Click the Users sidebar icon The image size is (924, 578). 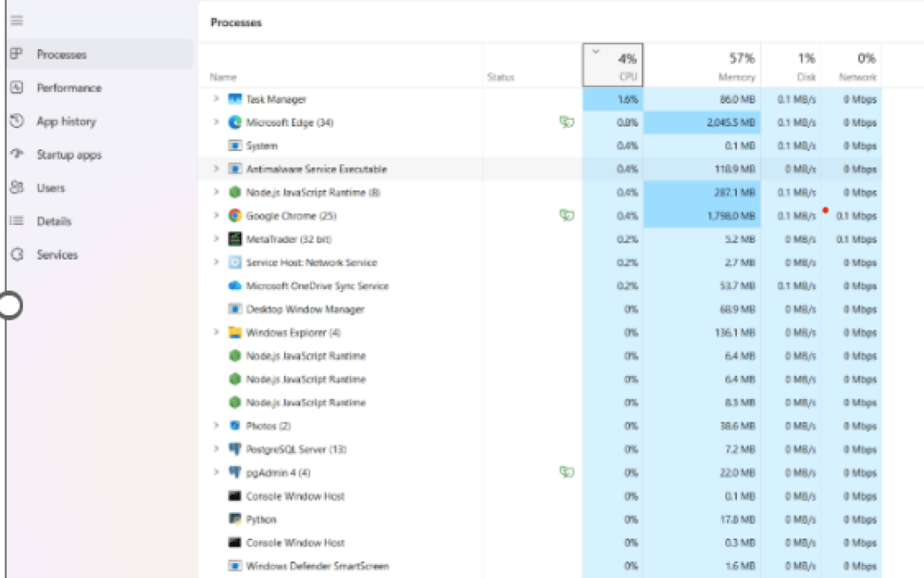pos(16,187)
